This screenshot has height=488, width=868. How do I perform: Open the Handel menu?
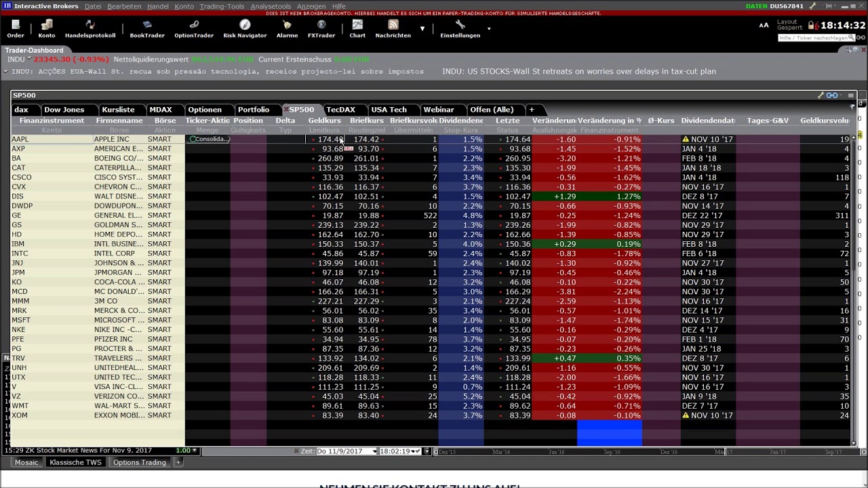click(x=158, y=6)
